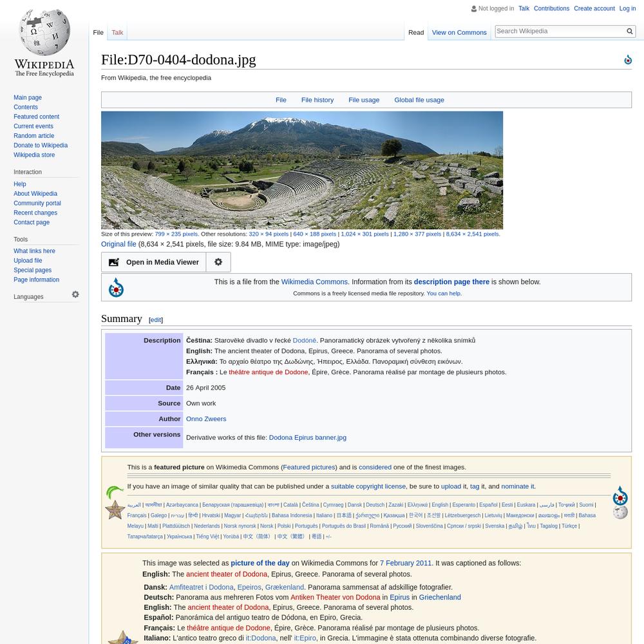Click the Commons logo in featured box
Screen dimensions: 644x644
[620, 496]
